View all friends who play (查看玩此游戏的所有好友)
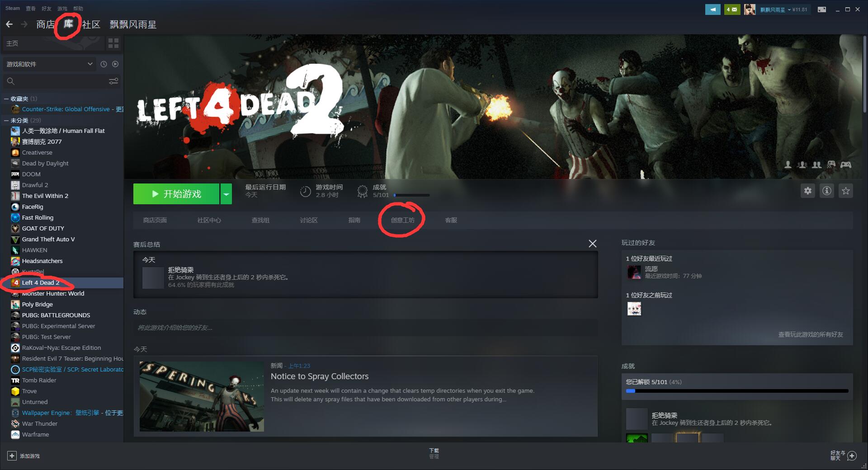The image size is (868, 470). [x=811, y=334]
